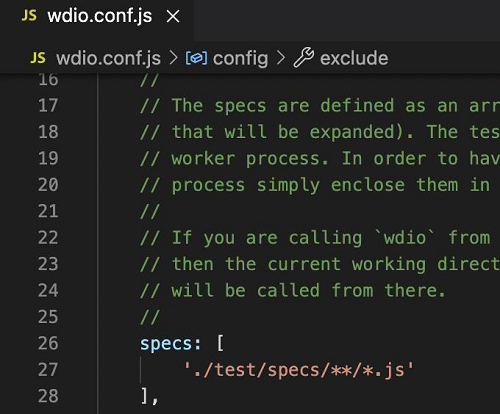Place cursor on the specs property key
This screenshot has height=414, width=500.
[x=166, y=344]
